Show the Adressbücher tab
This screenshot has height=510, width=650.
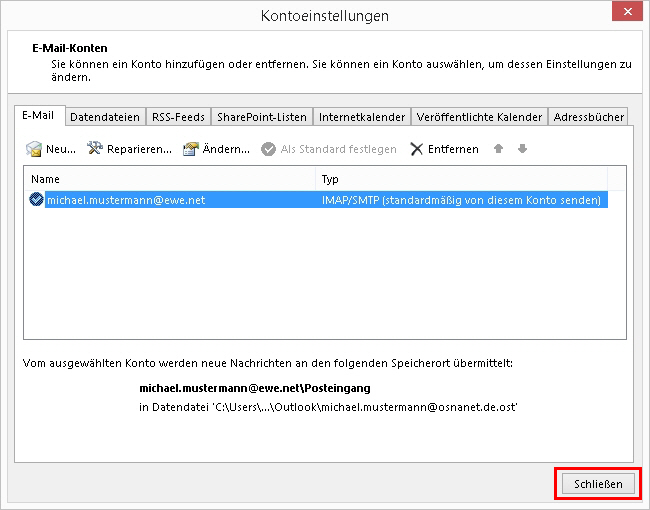coord(588,117)
